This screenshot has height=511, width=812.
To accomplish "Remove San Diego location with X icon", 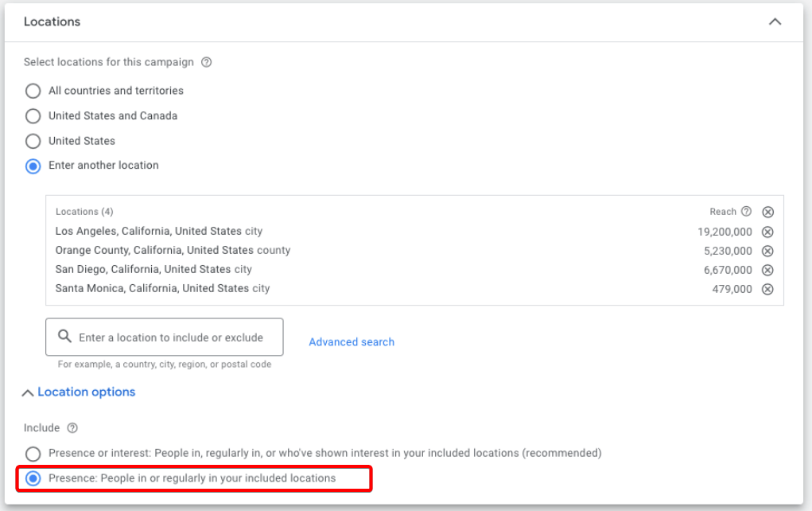I will click(767, 270).
